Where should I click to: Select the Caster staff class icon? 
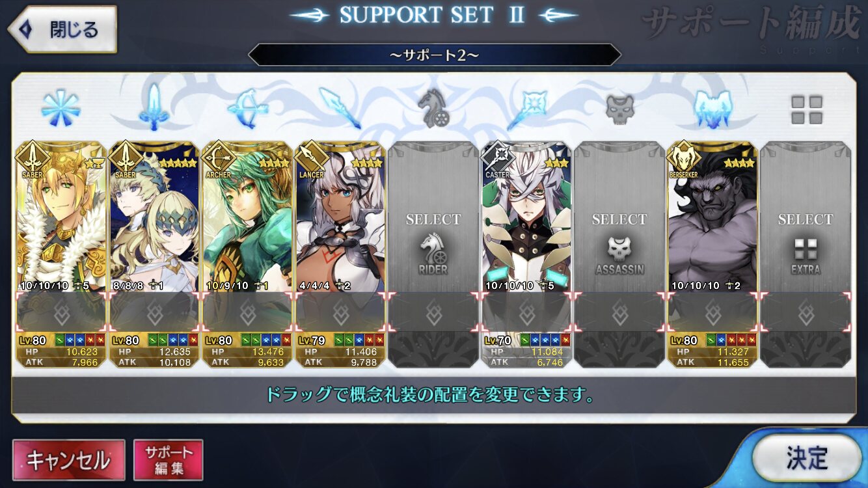pos(526,108)
